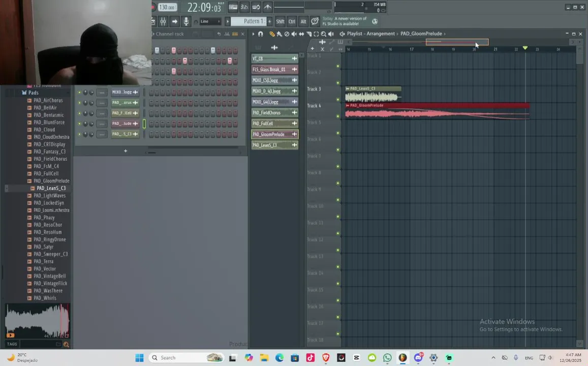Open the Windows Start menu
The image size is (588, 366).
(139, 358)
